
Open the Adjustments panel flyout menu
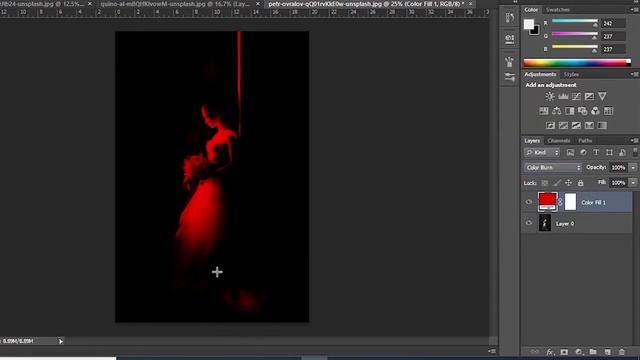[634, 74]
